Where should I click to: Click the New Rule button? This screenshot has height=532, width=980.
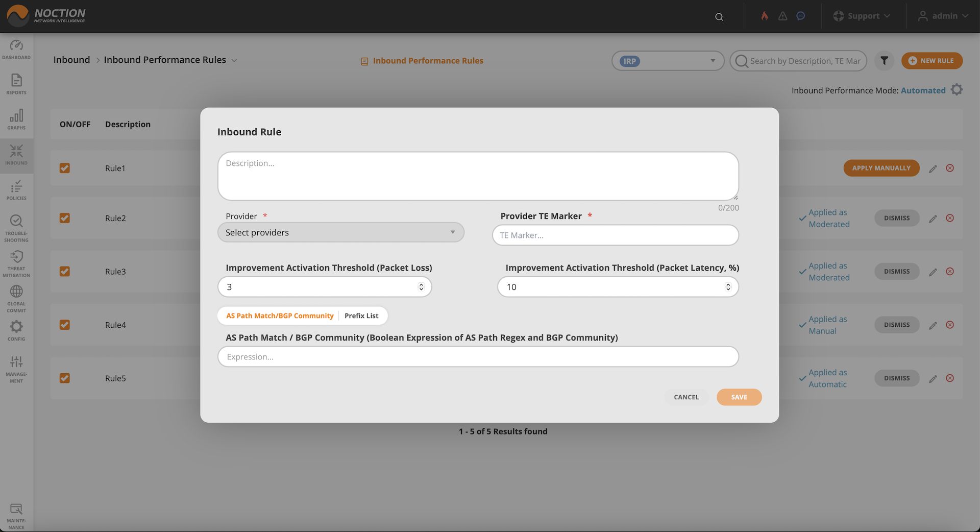(x=932, y=61)
